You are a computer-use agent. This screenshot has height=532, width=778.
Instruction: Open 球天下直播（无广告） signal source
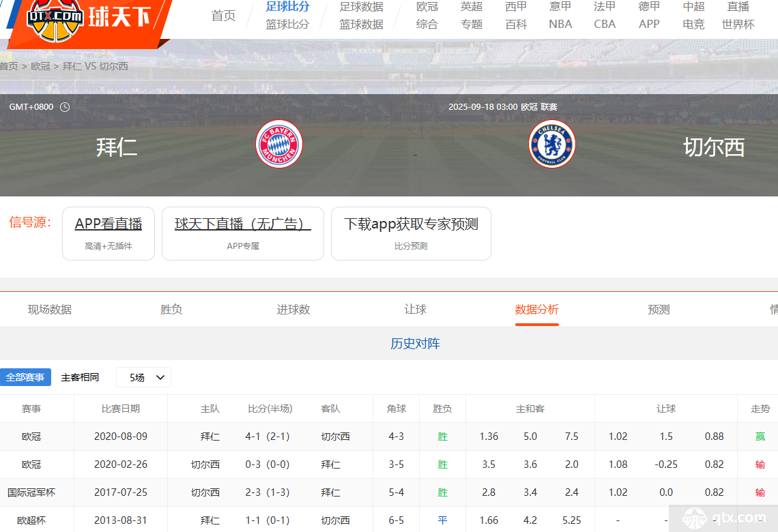[x=243, y=233]
